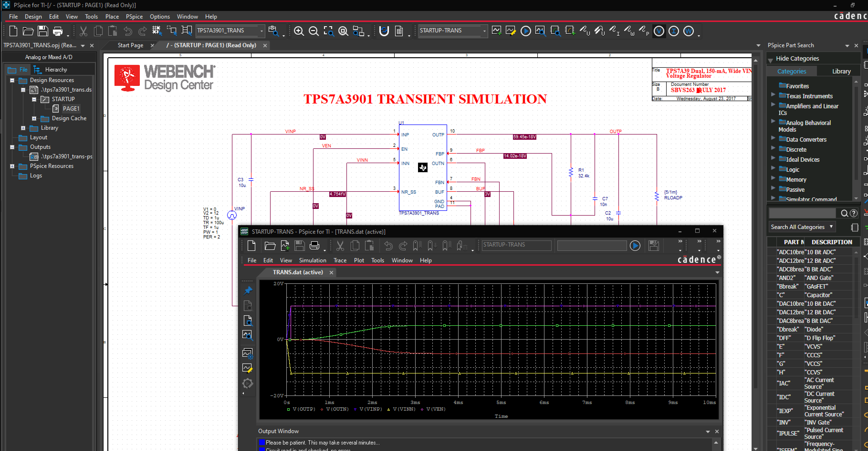Place a current marker probe
The height and width of the screenshot is (451, 868).
614,31
